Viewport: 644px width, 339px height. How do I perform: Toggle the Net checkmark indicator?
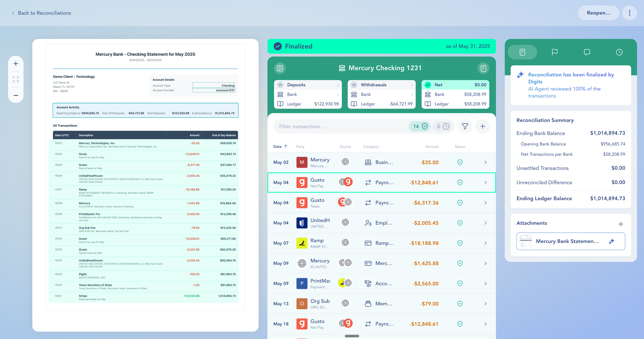click(428, 85)
